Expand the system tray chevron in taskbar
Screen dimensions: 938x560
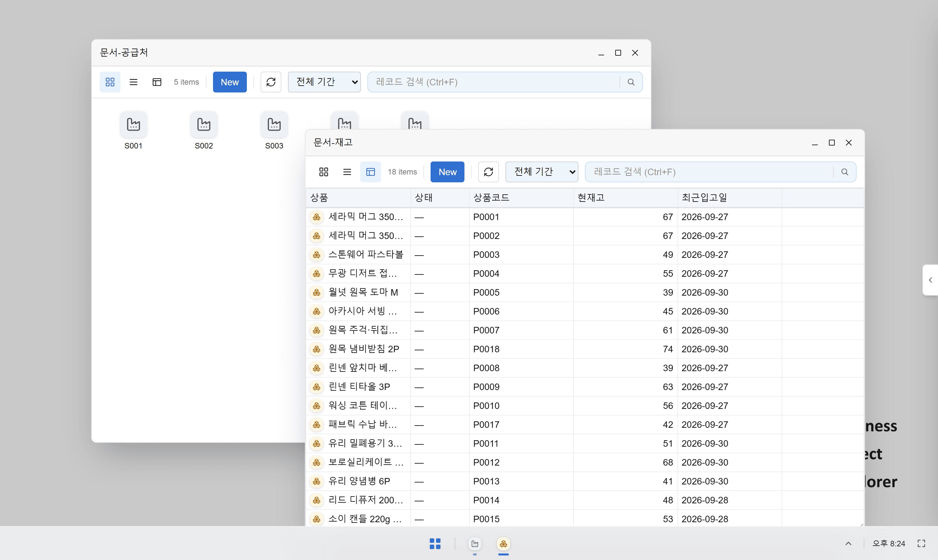tap(848, 543)
